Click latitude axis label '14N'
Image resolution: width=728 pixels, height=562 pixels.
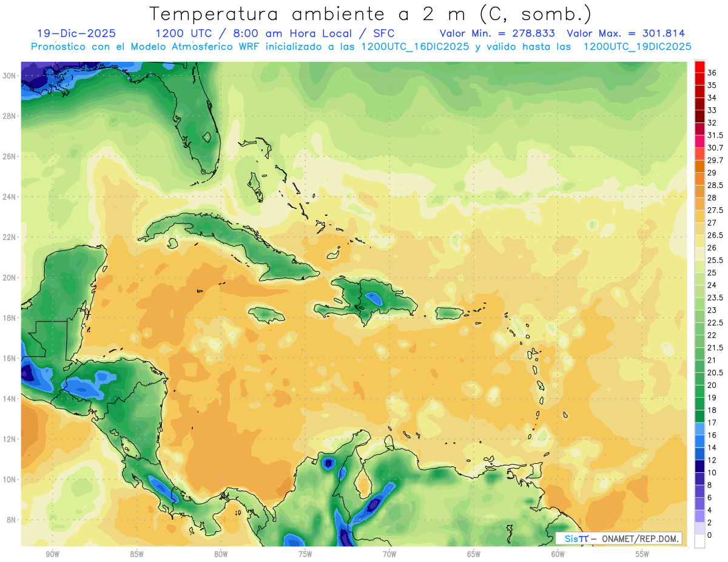coord(9,398)
